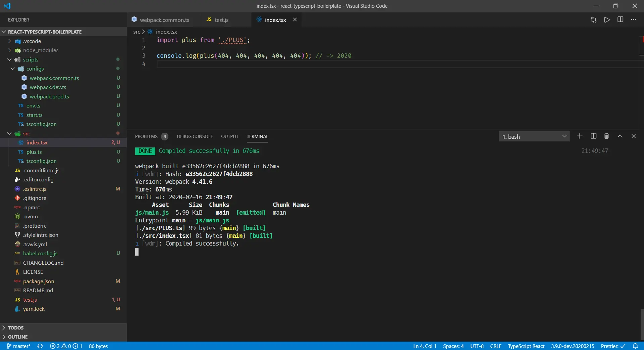644x350 pixels.
Task: Open the README.md file
Action: click(63, 290)
